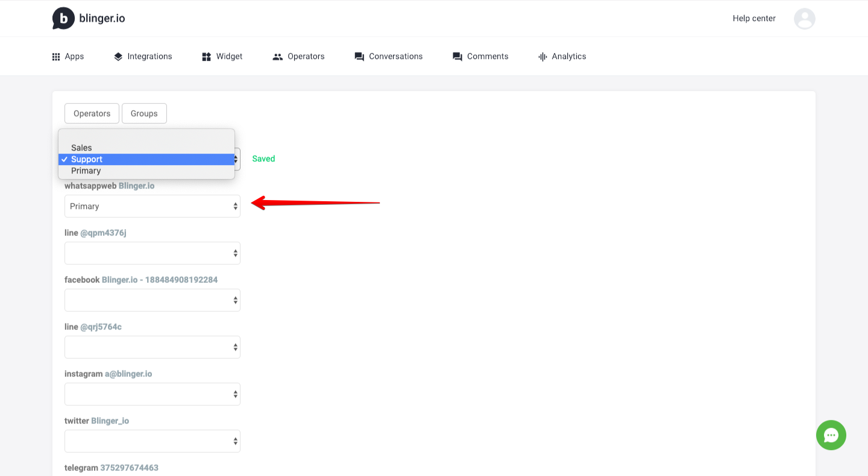Screen dimensions: 868x476
Task: Open the Widget section
Action: (x=222, y=57)
